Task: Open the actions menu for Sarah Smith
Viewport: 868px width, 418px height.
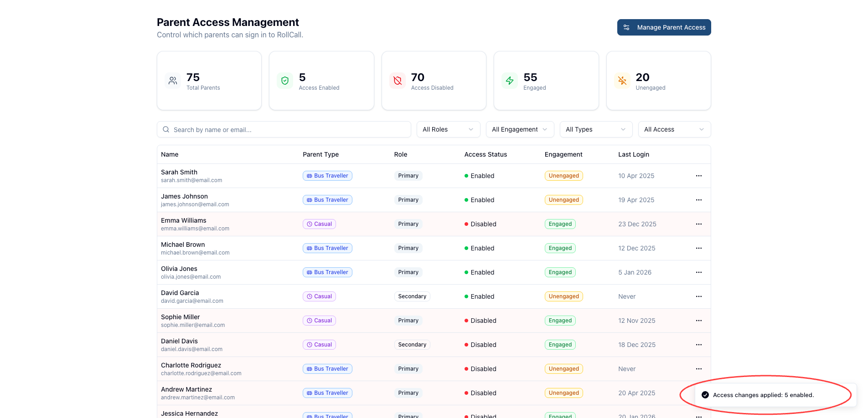Action: pyautogui.click(x=698, y=176)
